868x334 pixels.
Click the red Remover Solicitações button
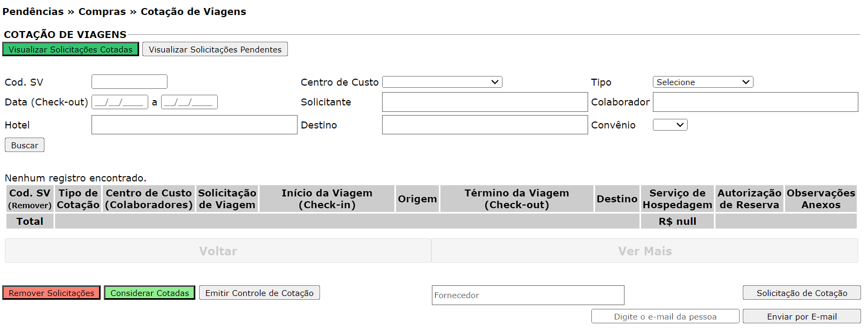(x=51, y=293)
